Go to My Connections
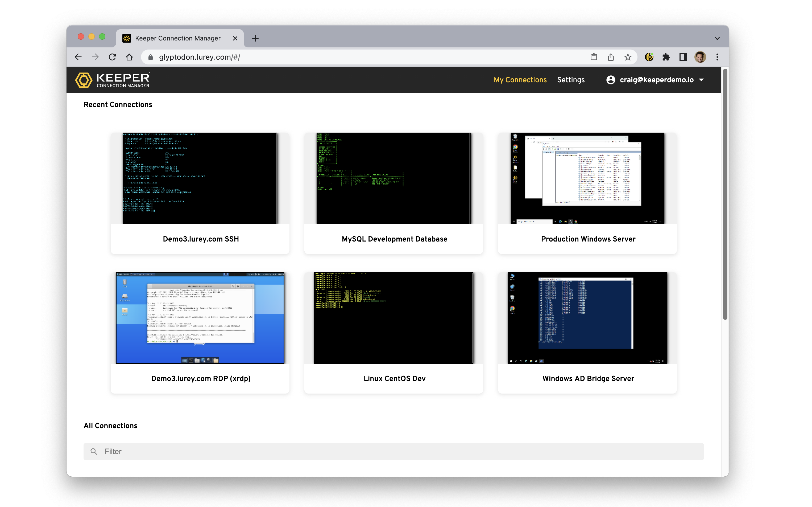 click(520, 80)
